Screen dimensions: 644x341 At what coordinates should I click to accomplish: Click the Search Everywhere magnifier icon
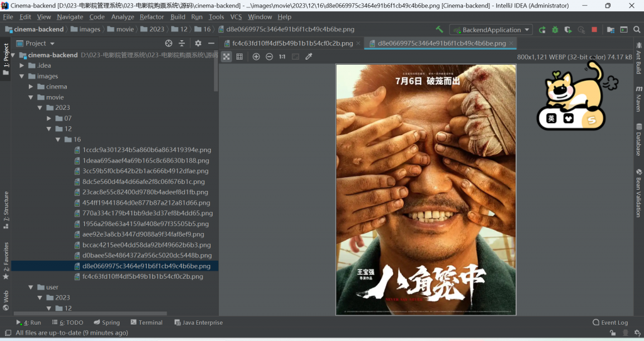click(x=637, y=30)
